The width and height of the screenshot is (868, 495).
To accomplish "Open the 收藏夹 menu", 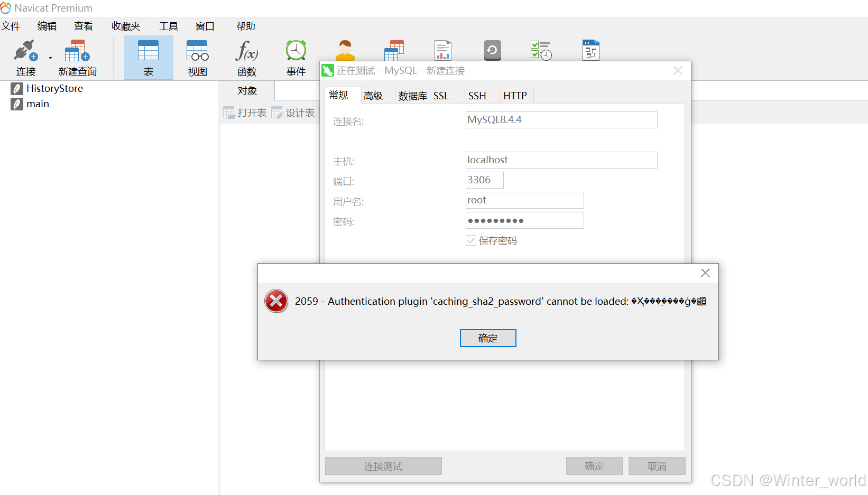I will click(x=126, y=26).
